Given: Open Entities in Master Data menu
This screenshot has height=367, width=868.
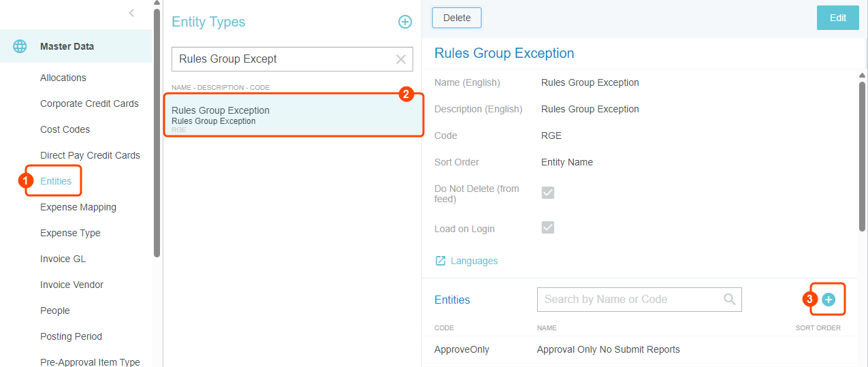Looking at the screenshot, I should 56,181.
